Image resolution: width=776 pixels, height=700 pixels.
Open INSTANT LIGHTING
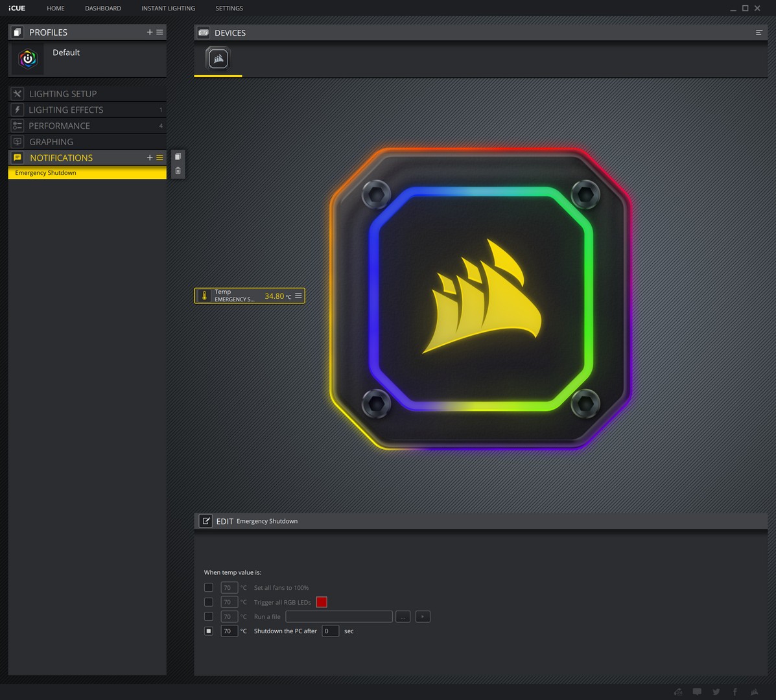(x=169, y=8)
